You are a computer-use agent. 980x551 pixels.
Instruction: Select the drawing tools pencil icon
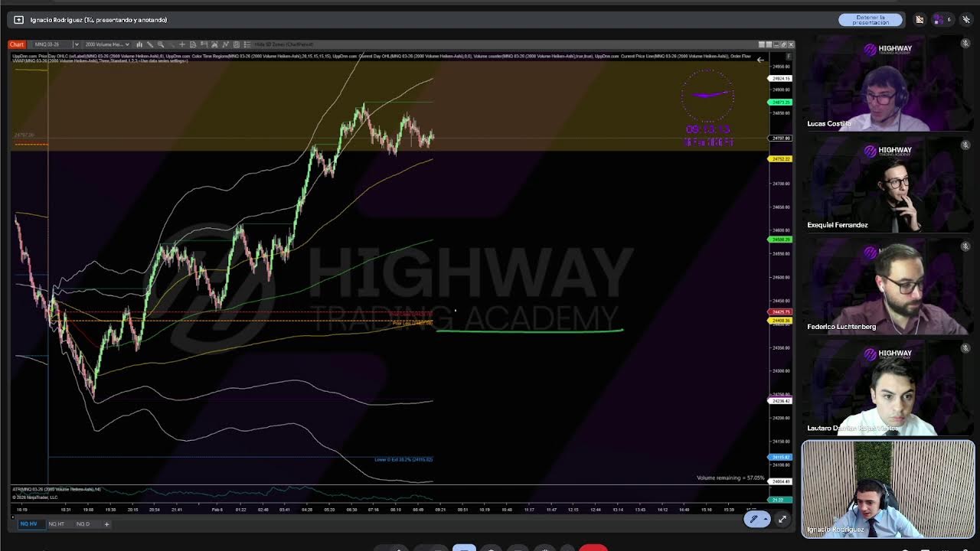coord(150,44)
